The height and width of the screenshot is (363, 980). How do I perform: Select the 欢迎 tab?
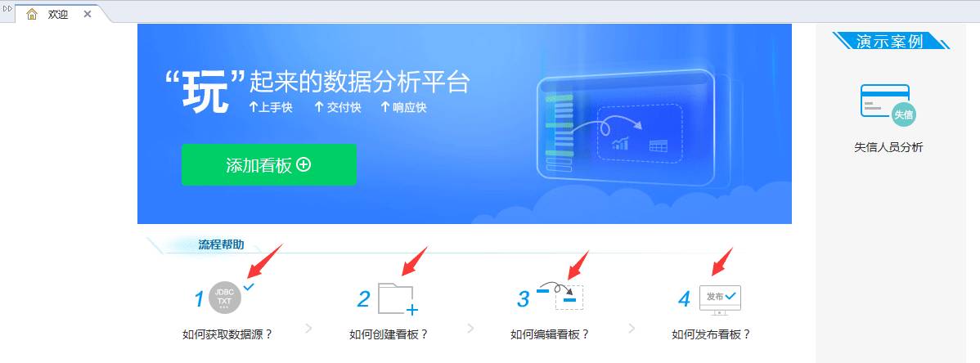57,14
